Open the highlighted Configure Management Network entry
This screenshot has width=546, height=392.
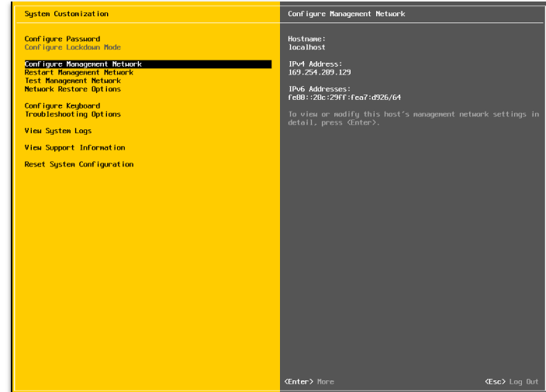click(148, 64)
